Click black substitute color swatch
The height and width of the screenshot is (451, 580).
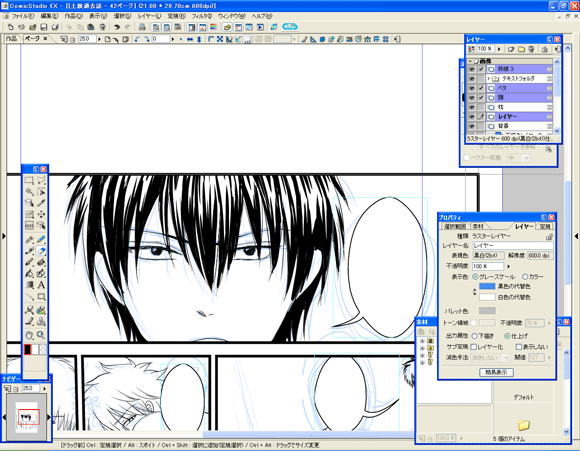pos(487,286)
